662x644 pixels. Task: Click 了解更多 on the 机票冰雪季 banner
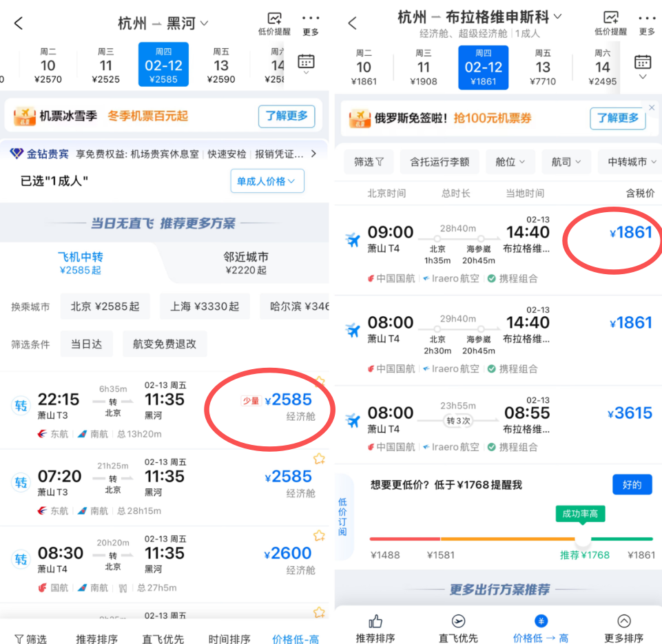286,116
